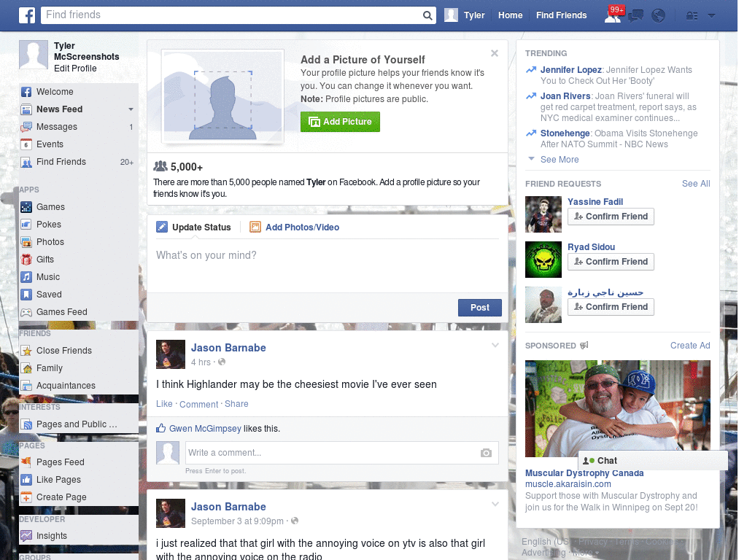Click the Photos app icon
This screenshot has width=747, height=560.
26,242
